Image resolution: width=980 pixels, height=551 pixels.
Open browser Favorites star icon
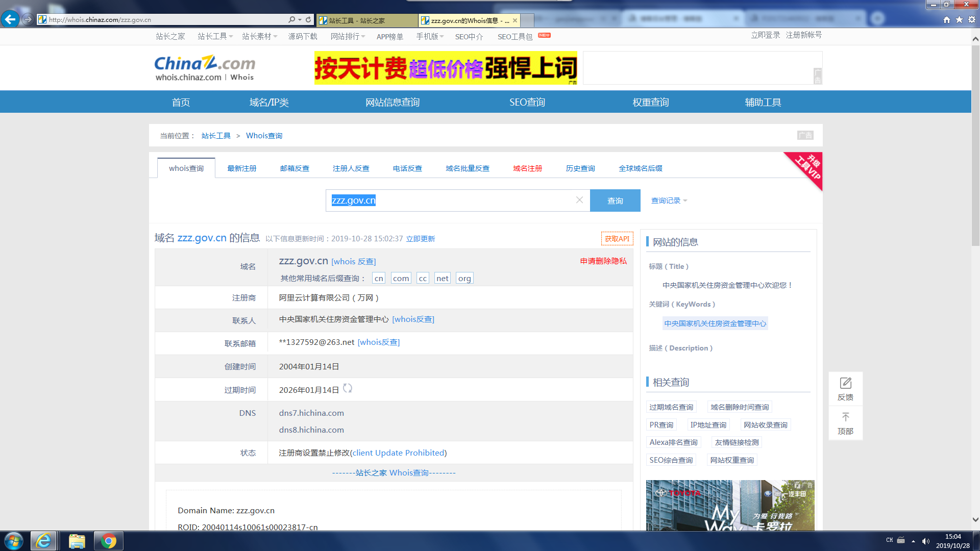click(959, 19)
